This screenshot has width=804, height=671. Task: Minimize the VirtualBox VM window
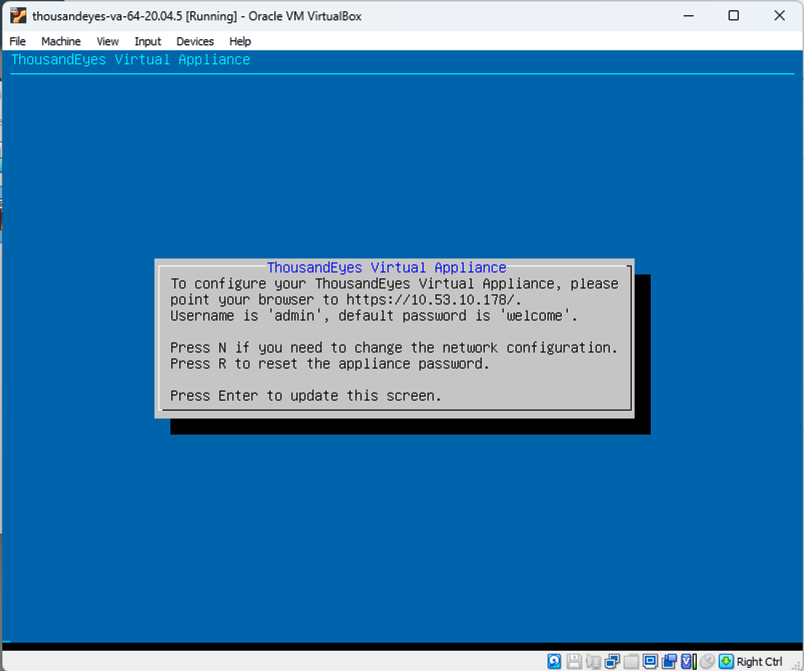click(687, 16)
